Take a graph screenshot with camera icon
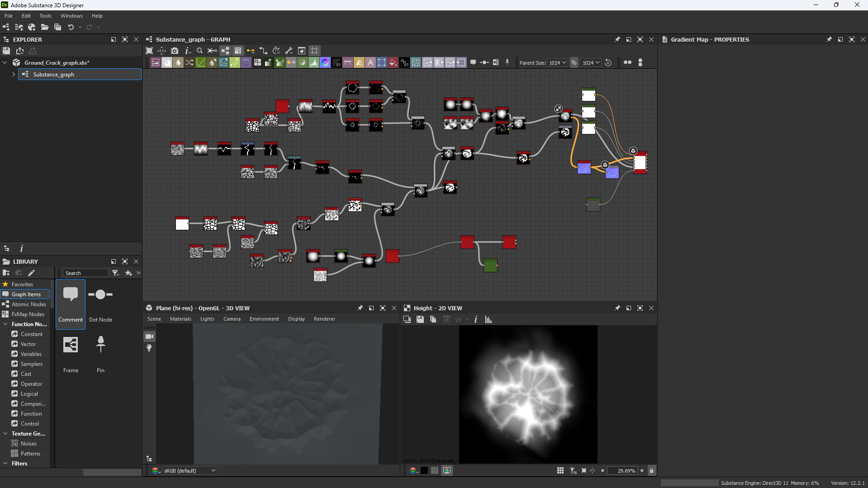The height and width of the screenshot is (488, 868). coord(175,51)
